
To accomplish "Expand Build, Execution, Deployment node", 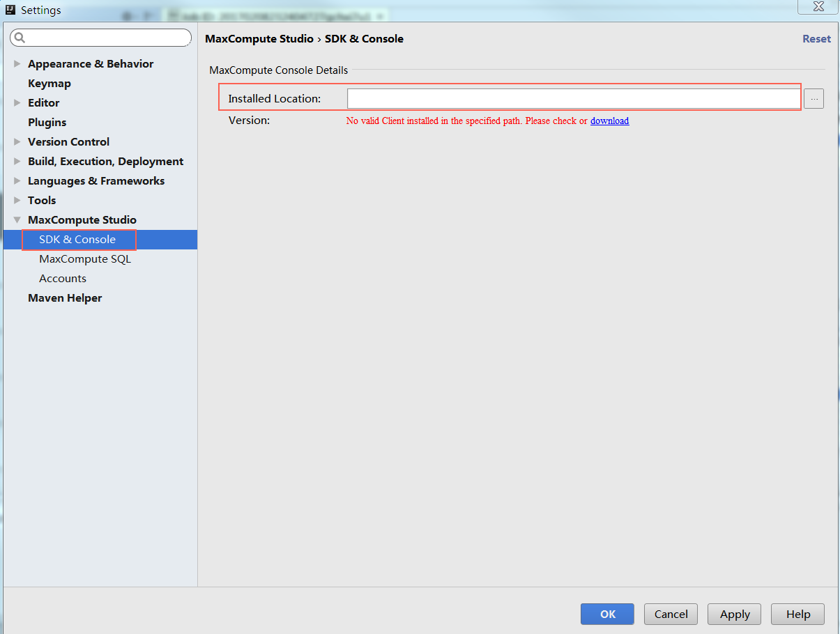I will pos(17,162).
